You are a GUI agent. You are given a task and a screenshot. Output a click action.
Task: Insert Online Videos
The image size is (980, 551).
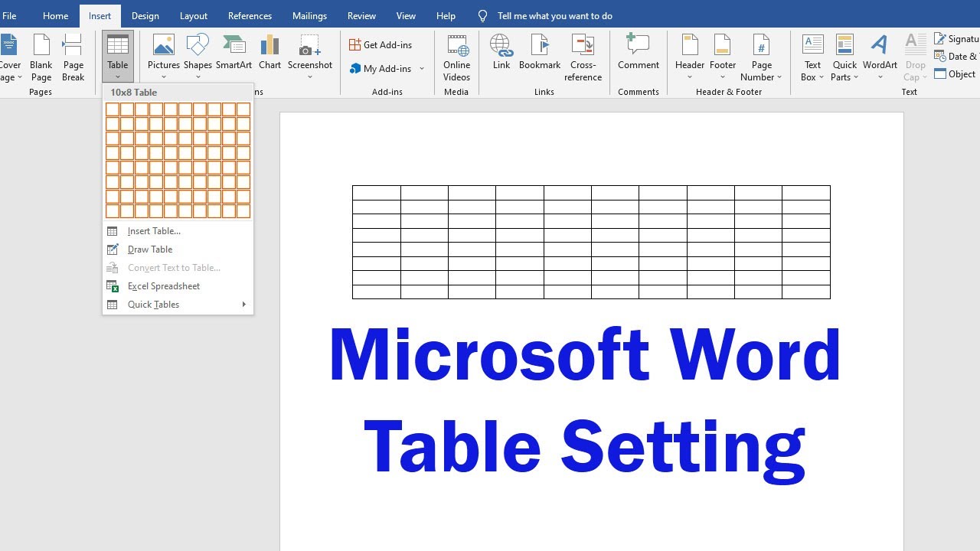[x=456, y=57]
